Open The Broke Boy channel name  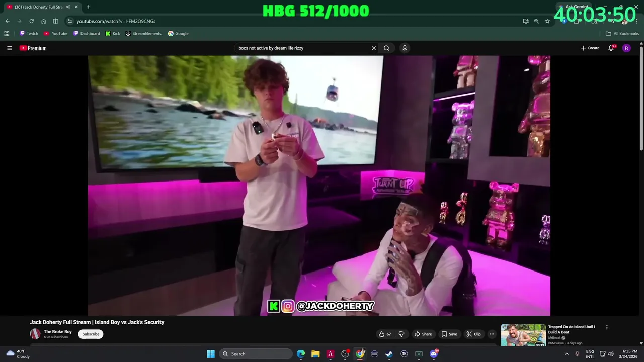[58, 332]
